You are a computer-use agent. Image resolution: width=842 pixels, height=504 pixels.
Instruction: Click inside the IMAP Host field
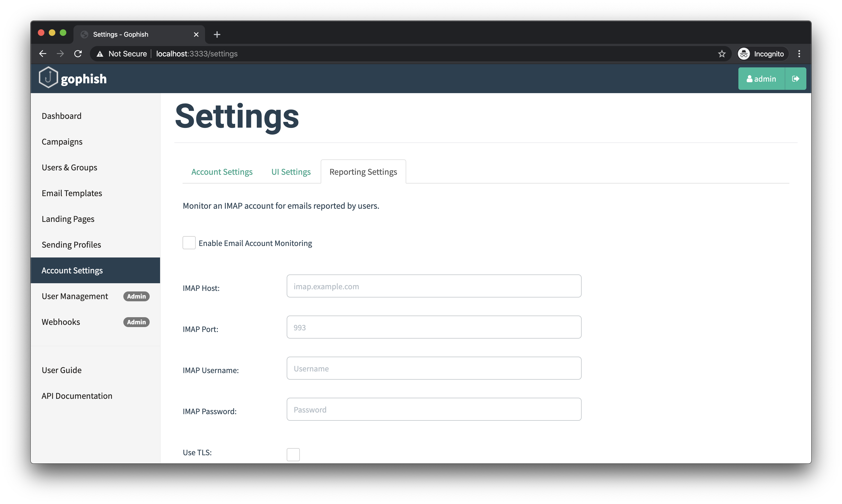tap(434, 286)
